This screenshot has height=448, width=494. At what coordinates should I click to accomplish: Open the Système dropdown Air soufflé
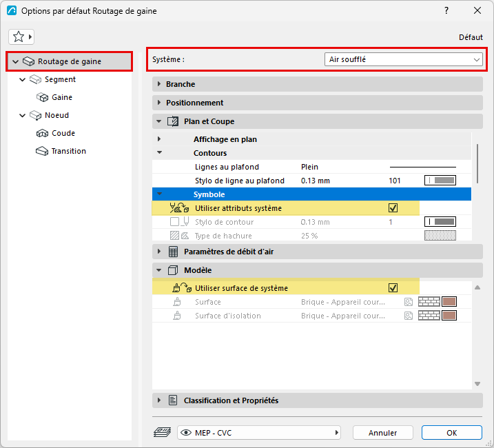click(x=403, y=59)
